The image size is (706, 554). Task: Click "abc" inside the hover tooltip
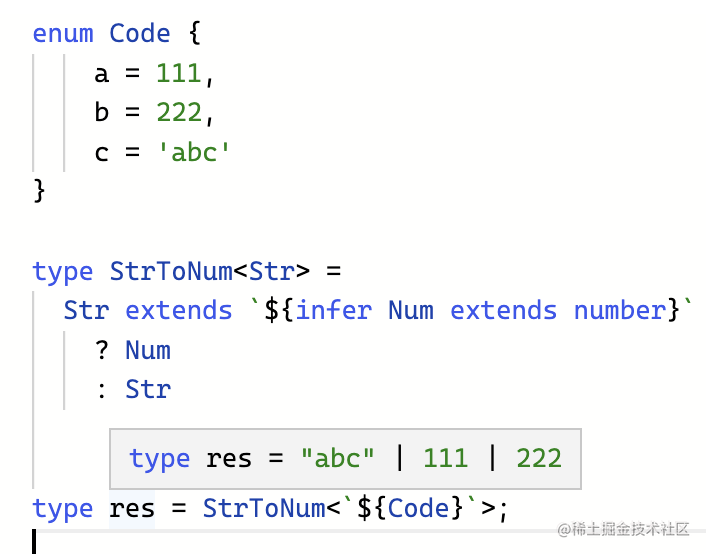click(x=338, y=459)
